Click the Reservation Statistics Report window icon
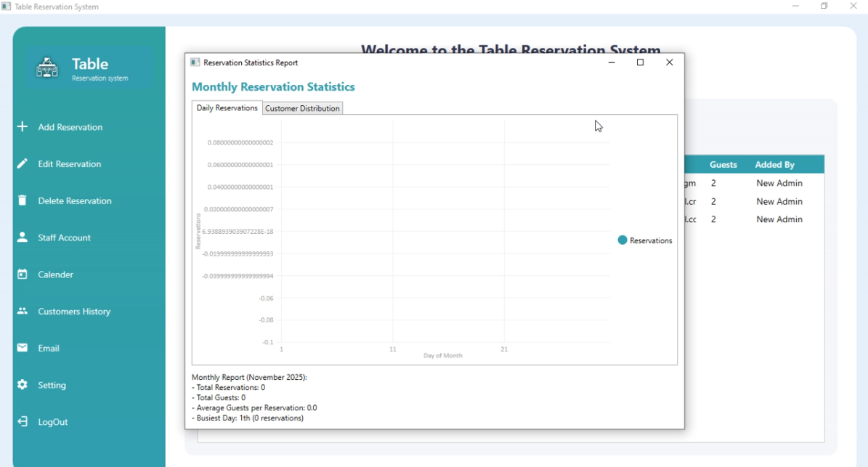The height and width of the screenshot is (467, 868). (195, 62)
